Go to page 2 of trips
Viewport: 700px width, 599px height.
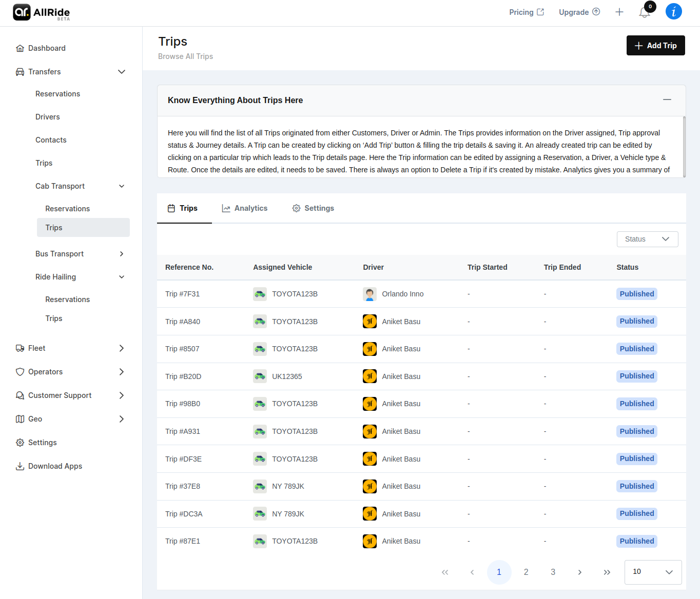(x=526, y=572)
